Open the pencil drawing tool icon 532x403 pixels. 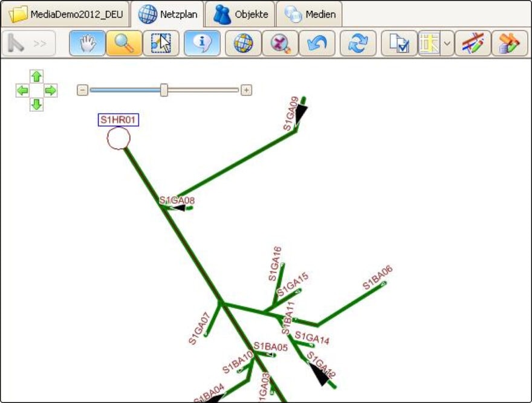[472, 44]
